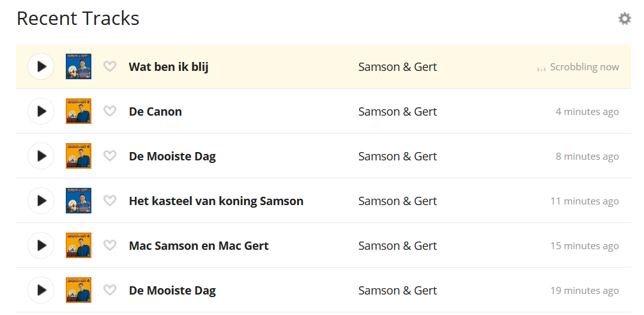Mark "Het kasteel van koning Samson" as loved
This screenshot has height=315, width=644.
(110, 201)
